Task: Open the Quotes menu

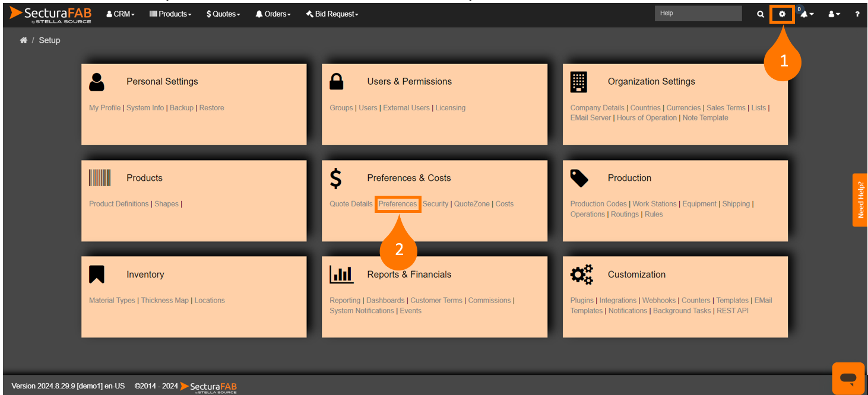Action: click(223, 14)
